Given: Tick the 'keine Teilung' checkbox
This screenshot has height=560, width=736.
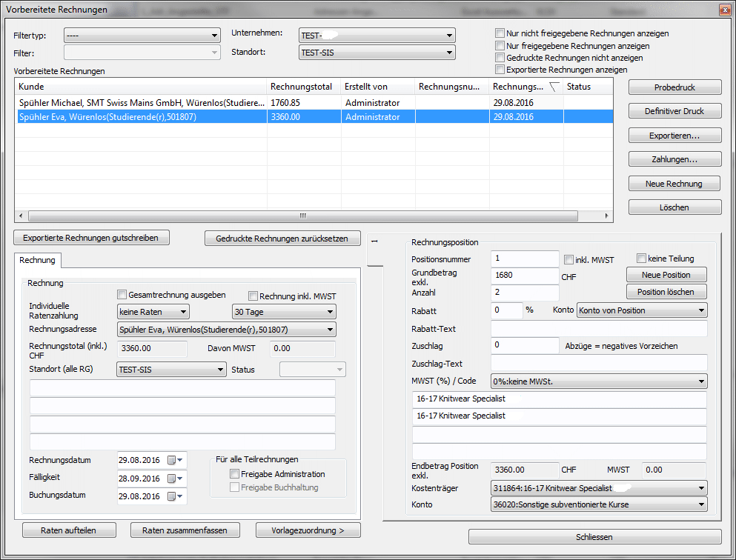Looking at the screenshot, I should coord(642,259).
